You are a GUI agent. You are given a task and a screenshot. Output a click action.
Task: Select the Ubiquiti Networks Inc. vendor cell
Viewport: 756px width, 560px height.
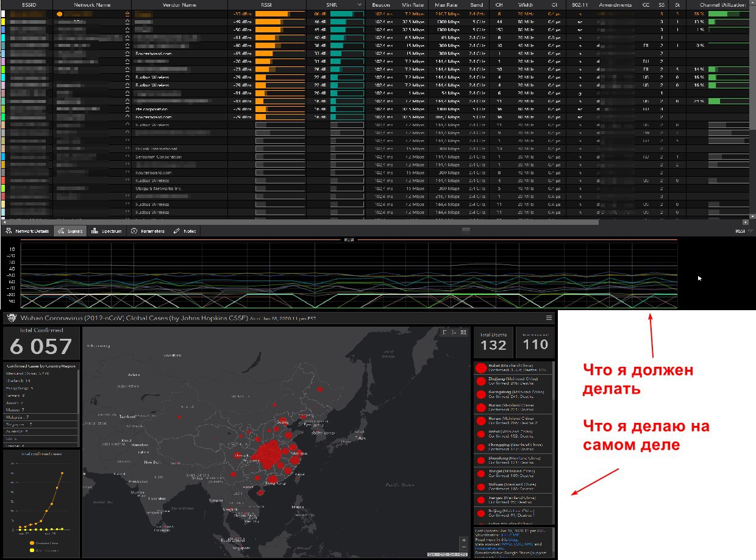point(180,188)
